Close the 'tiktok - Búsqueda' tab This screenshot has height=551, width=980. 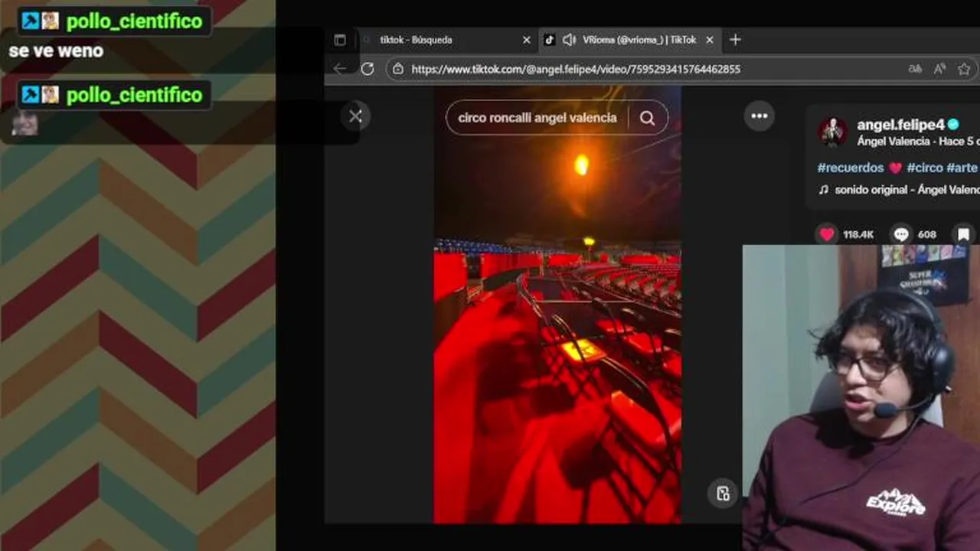526,40
